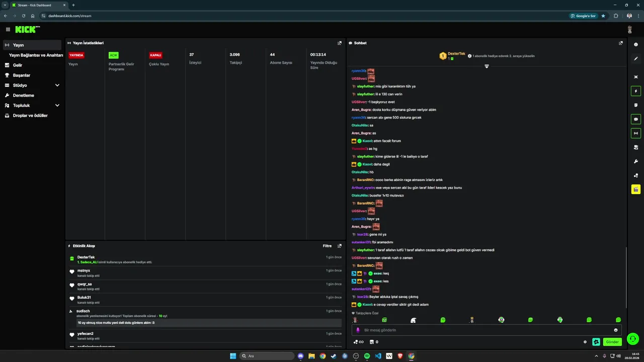Open the hamburger menu next to Kick logo
The width and height of the screenshot is (644, 362).
click(x=8, y=30)
